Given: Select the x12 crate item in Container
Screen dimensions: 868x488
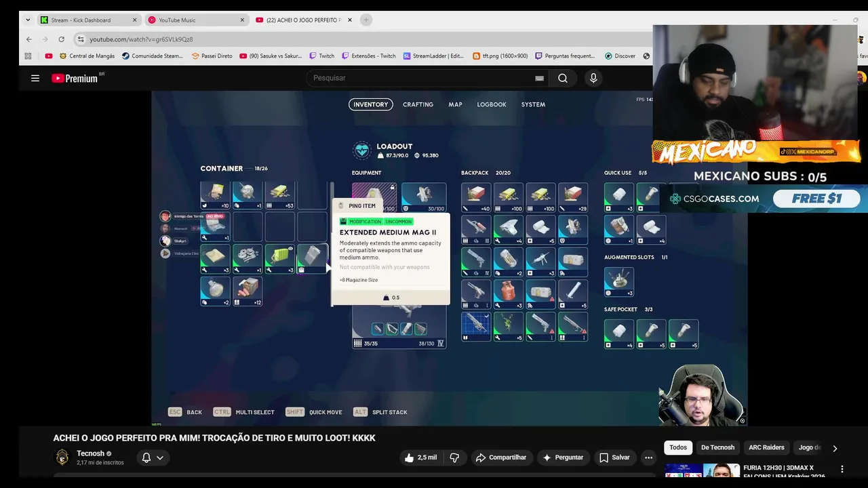Looking at the screenshot, I should [x=248, y=291].
